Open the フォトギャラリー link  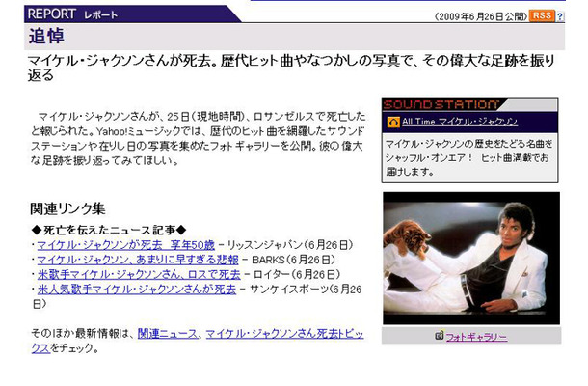(476, 337)
